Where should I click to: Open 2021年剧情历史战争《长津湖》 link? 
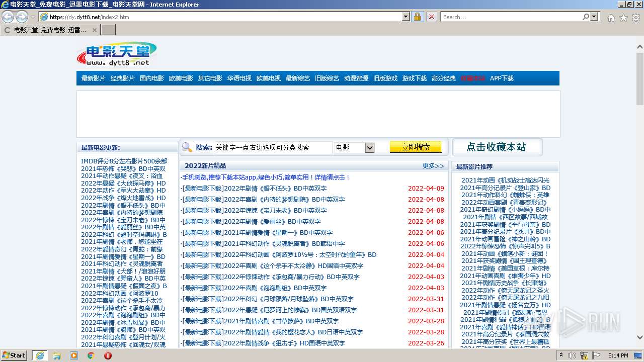(505, 283)
